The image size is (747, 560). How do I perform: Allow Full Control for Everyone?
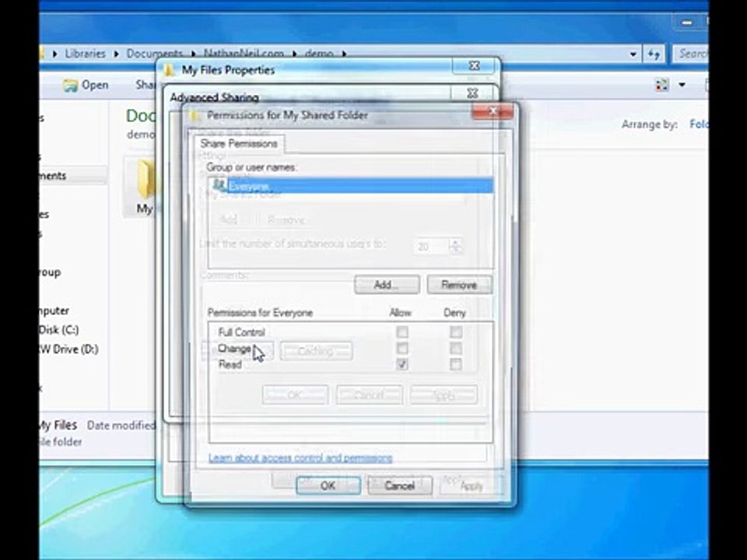[402, 331]
